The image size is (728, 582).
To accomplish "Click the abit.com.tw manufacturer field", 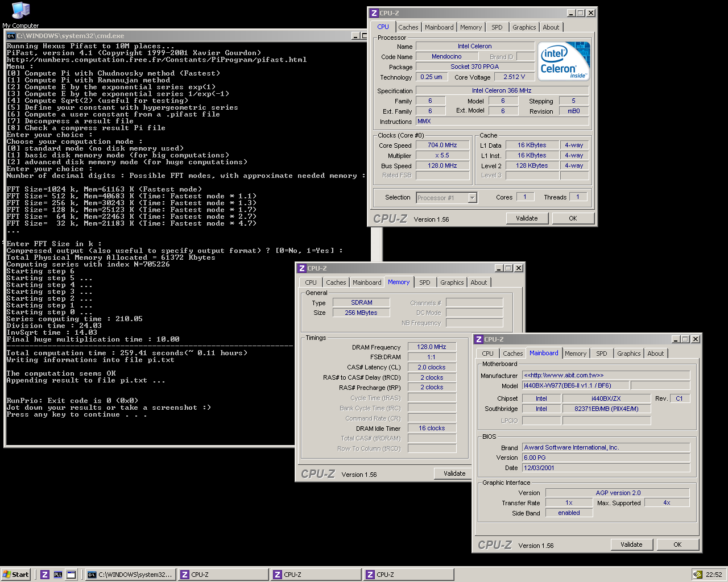I will (x=606, y=376).
